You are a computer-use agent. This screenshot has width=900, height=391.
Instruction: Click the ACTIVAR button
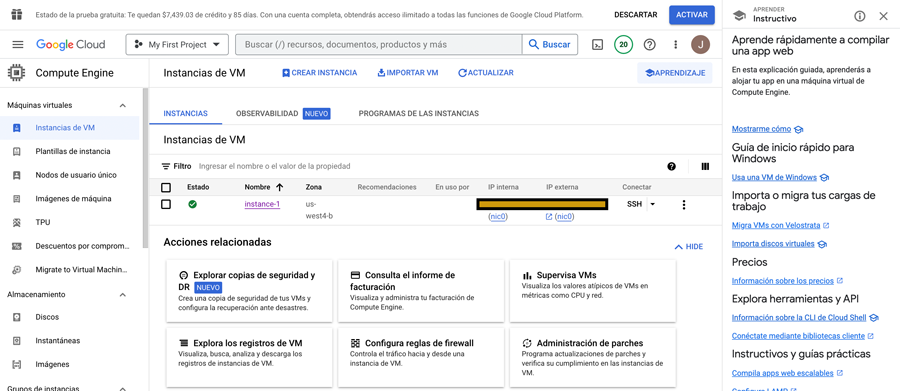(692, 15)
